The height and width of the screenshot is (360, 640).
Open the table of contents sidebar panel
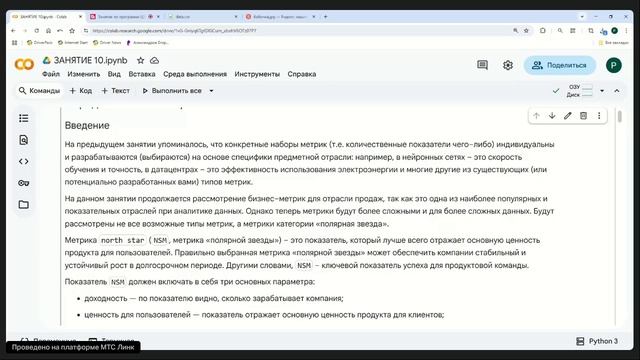click(24, 118)
